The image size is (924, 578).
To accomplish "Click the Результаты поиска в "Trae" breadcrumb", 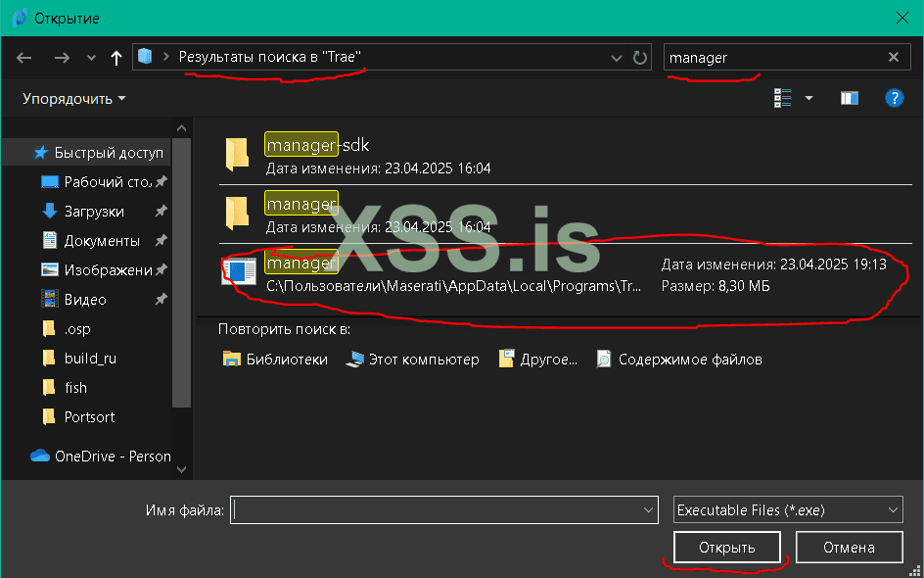I will pos(270,57).
